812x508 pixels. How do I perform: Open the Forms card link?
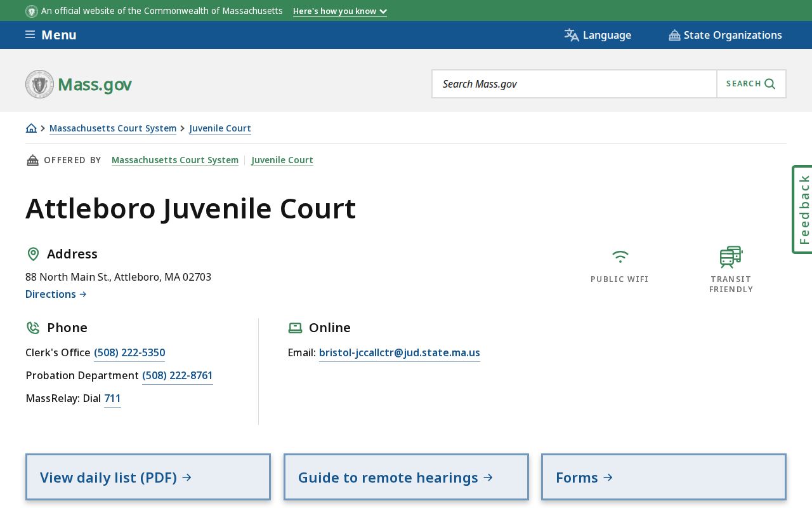pyautogui.click(x=664, y=477)
